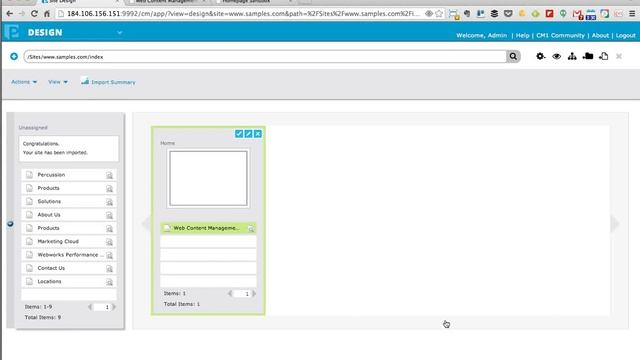Open the View dropdown menu

pos(58,82)
